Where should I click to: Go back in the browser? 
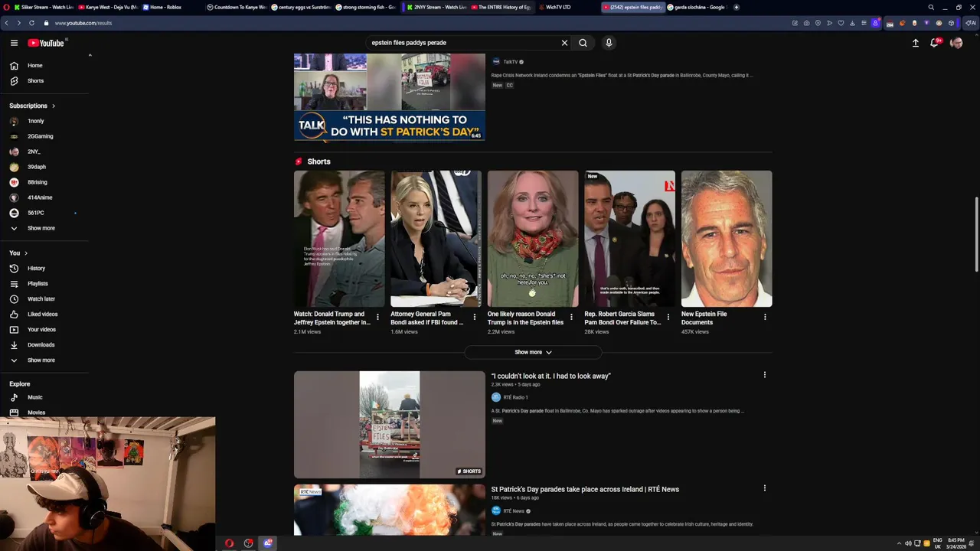click(7, 23)
